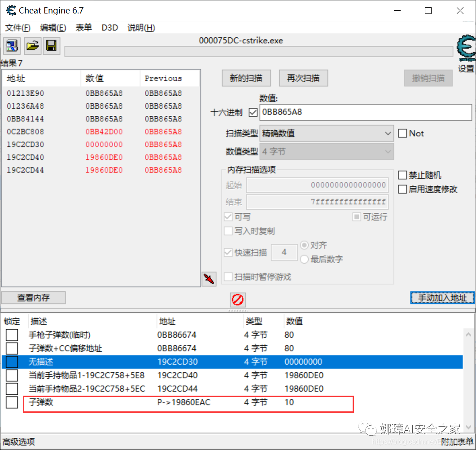476x450 pixels.
Task: Uncheck the 十六进制 hex checkbox
Action: click(253, 112)
